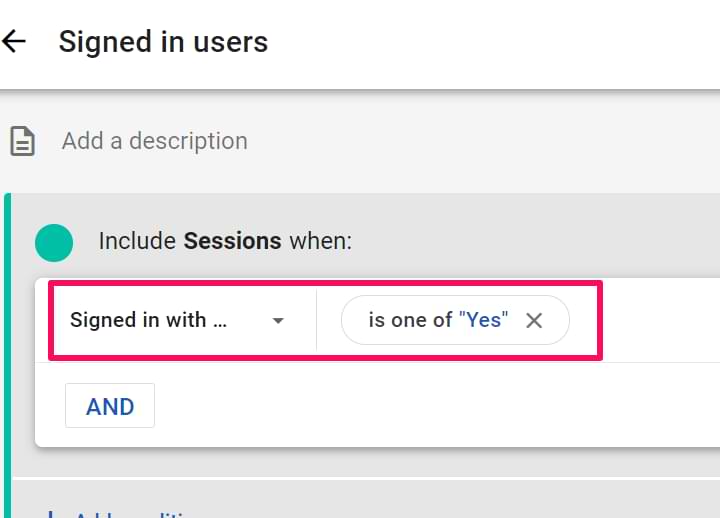Click the teal circle segment indicator
The height and width of the screenshot is (518, 720).
(53, 241)
